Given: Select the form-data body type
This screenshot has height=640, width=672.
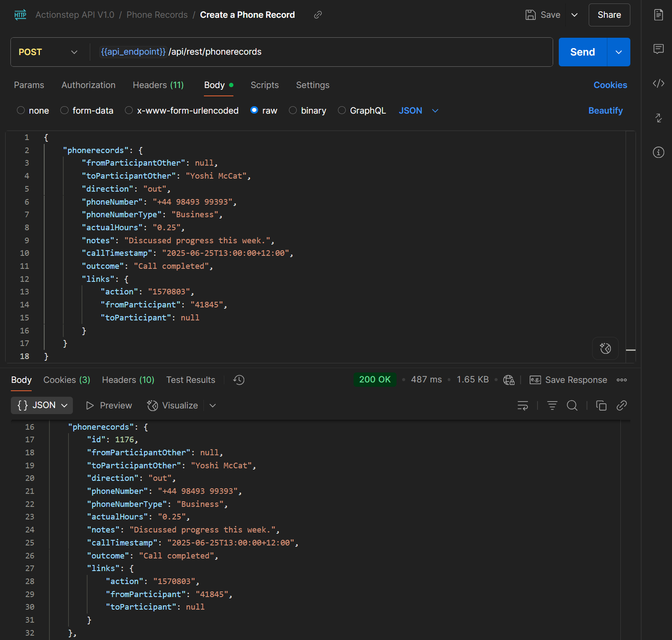Looking at the screenshot, I should pyautogui.click(x=64, y=110).
